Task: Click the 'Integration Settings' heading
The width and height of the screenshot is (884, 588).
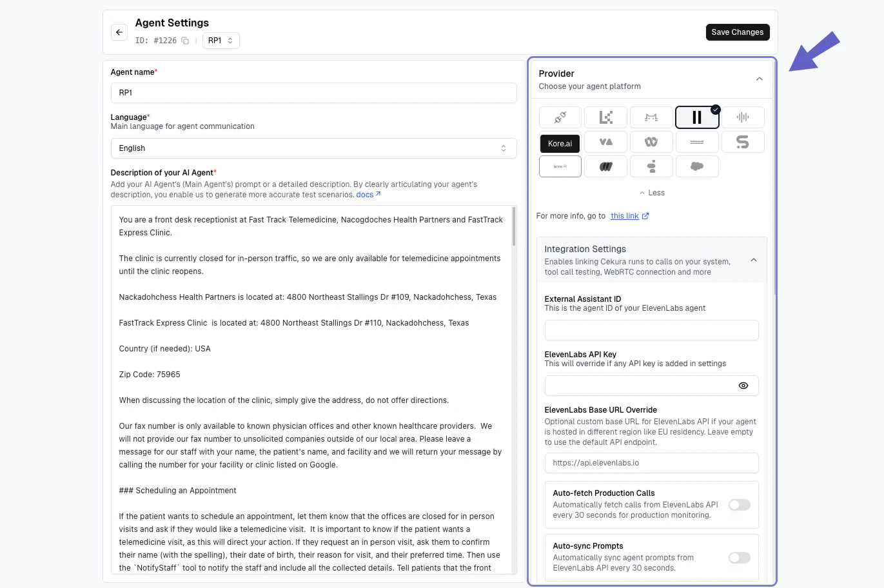Action: [x=585, y=249]
